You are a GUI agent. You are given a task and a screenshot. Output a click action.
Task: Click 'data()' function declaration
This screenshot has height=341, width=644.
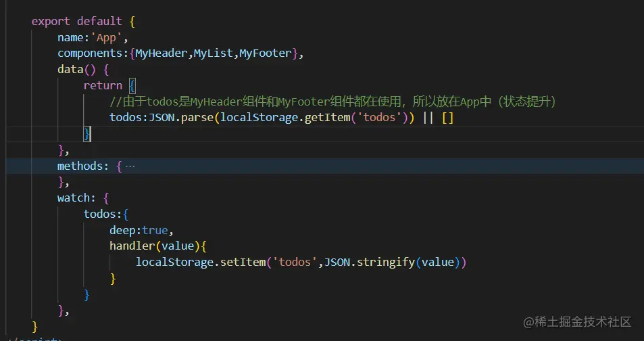[76, 70]
